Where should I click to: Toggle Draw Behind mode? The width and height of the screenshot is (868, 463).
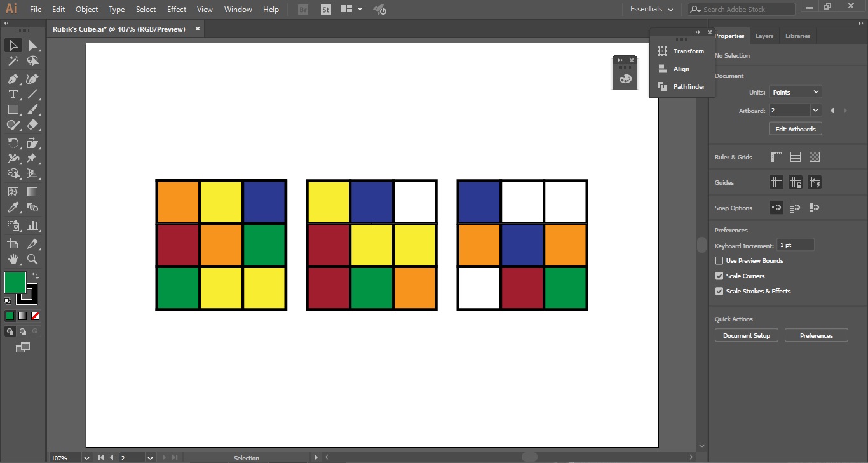coord(23,331)
